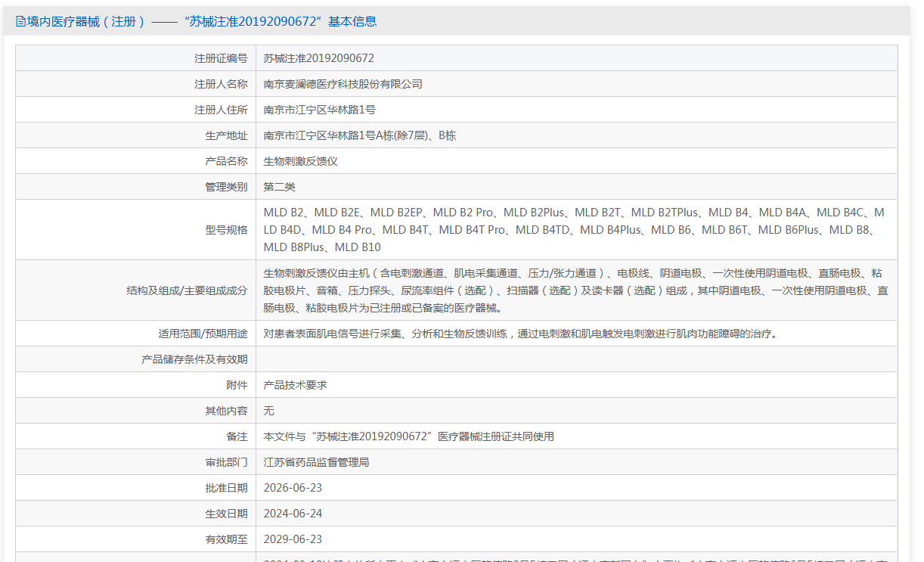The height and width of the screenshot is (562, 924).
Task: Click the label 产品储存条件及有效期
Action: tap(194, 359)
